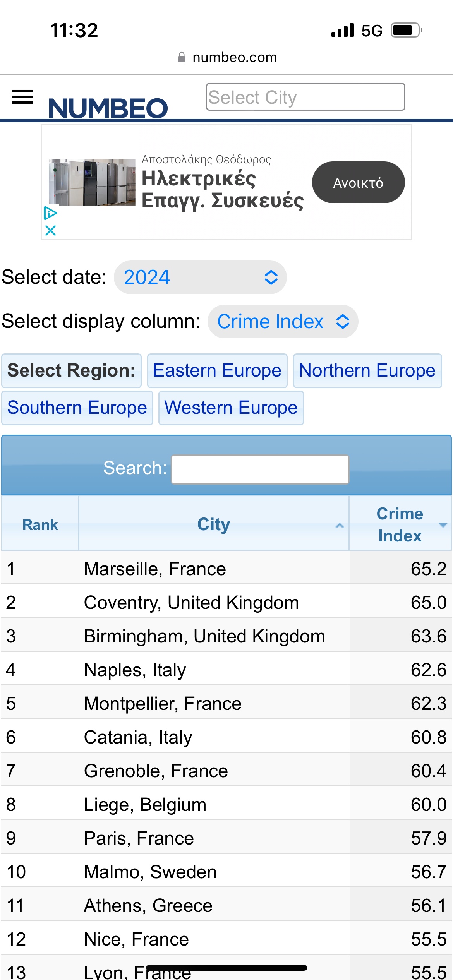Select Northern Europe region

[367, 371]
